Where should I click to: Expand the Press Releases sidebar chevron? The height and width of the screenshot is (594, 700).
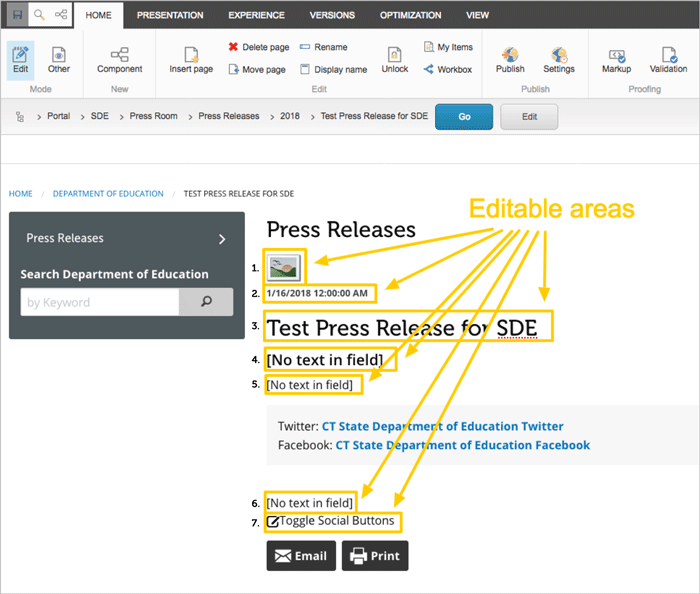(222, 239)
